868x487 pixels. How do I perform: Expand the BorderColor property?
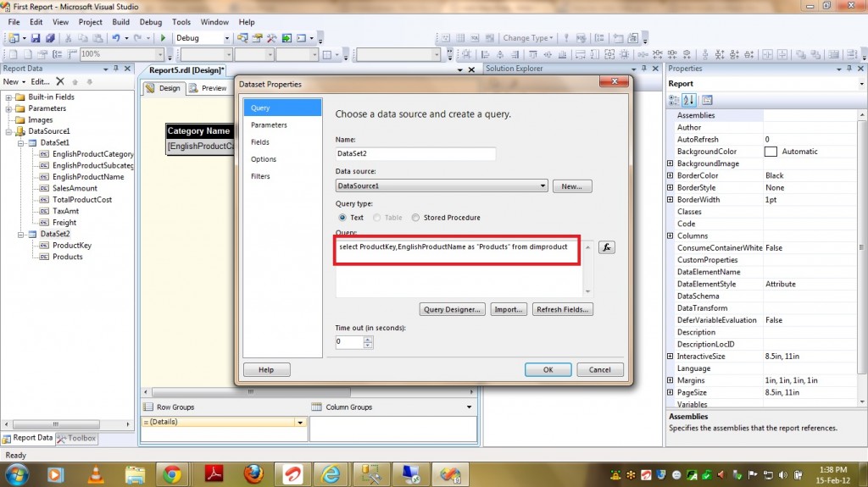[x=670, y=175]
